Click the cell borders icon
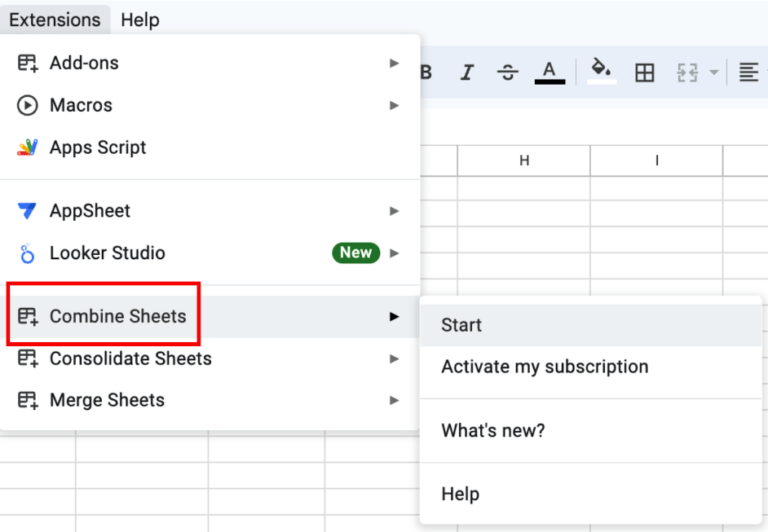This screenshot has height=532, width=768. (x=645, y=72)
